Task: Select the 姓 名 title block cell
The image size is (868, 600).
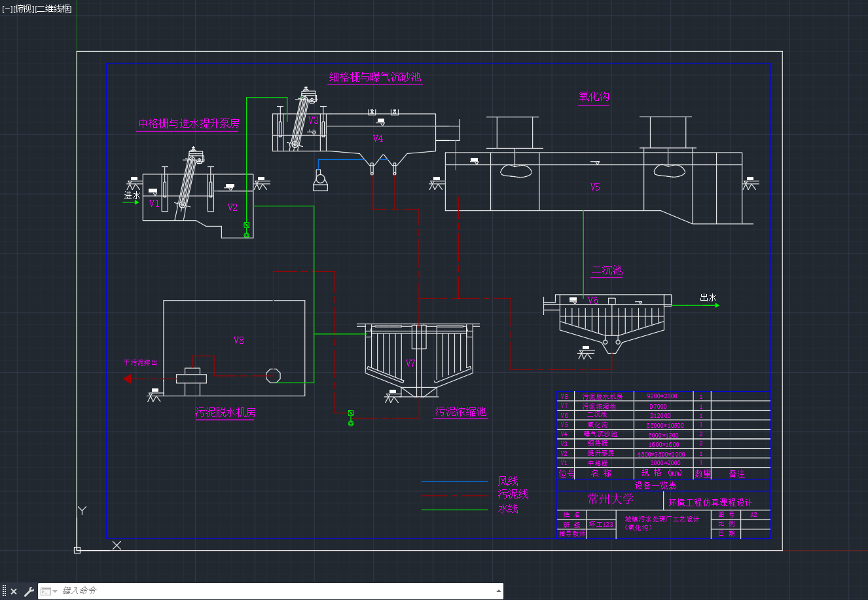Action: (x=571, y=516)
